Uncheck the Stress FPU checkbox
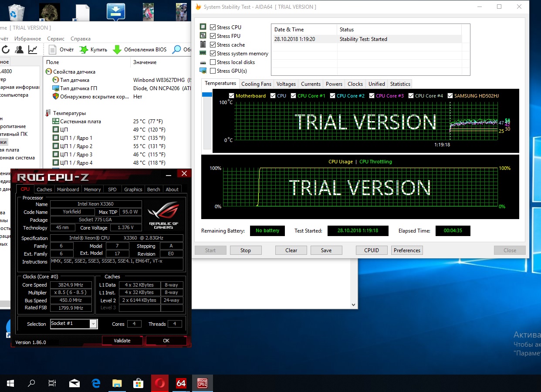 pos(213,36)
